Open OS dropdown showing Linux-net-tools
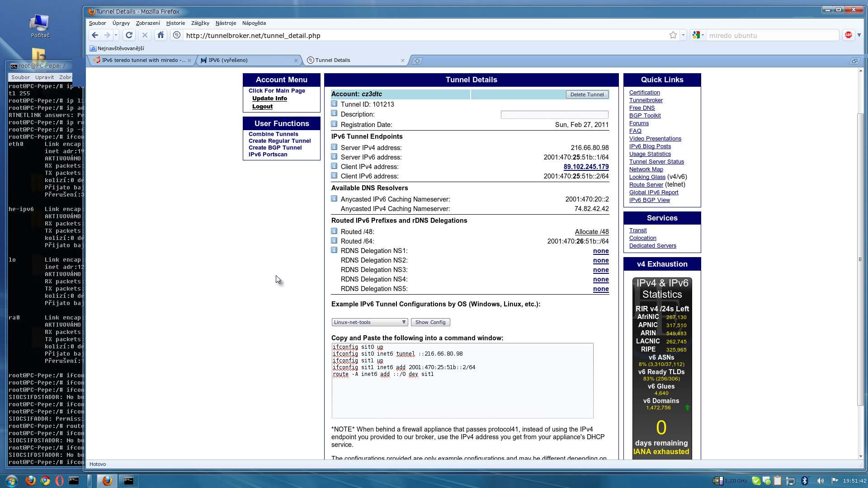The width and height of the screenshot is (868, 488). 370,322
